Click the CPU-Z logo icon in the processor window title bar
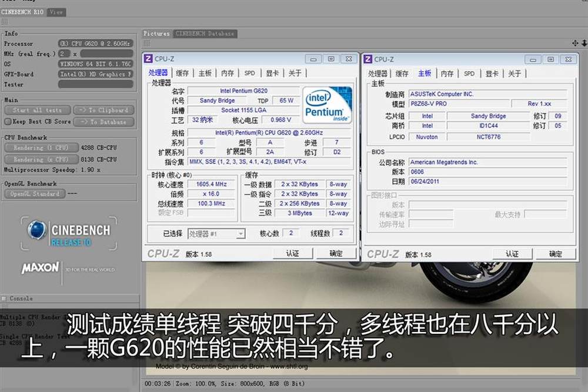 tap(148, 59)
